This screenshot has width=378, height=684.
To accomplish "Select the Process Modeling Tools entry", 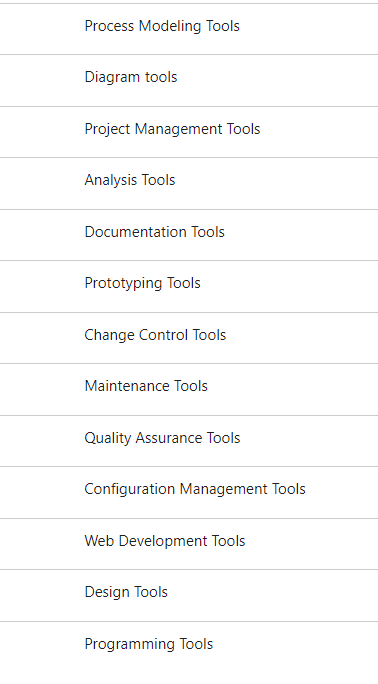I will pos(189,29).
